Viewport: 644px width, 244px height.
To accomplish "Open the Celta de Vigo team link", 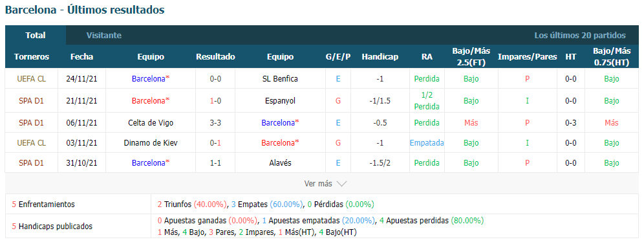I will click(151, 122).
